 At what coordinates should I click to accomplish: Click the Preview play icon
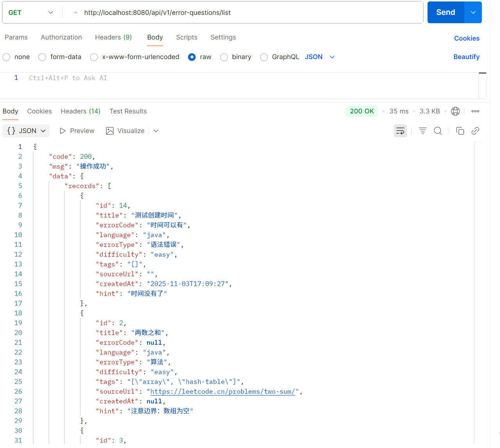click(62, 131)
